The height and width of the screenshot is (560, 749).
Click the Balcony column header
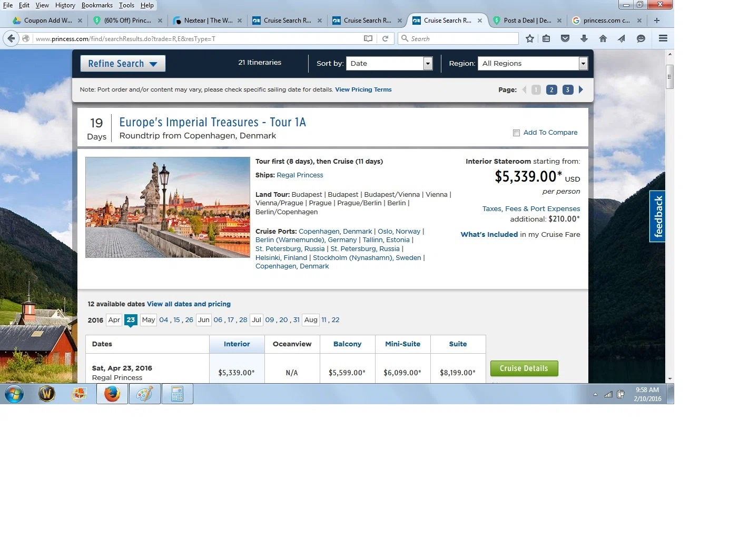tap(348, 344)
